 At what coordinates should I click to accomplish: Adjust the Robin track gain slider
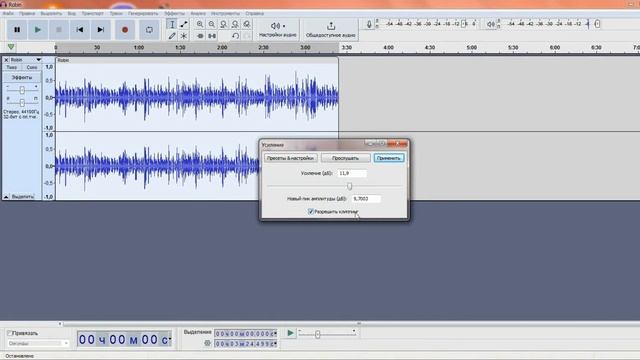point(22,89)
